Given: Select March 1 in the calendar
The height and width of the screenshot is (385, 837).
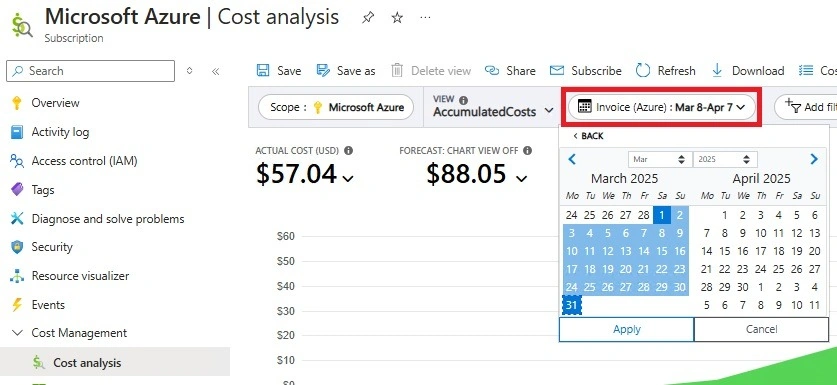Looking at the screenshot, I should pos(662,216).
